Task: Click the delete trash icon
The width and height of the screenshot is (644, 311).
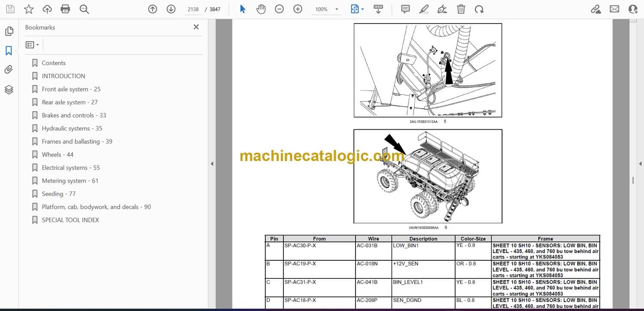Action: 461,9
